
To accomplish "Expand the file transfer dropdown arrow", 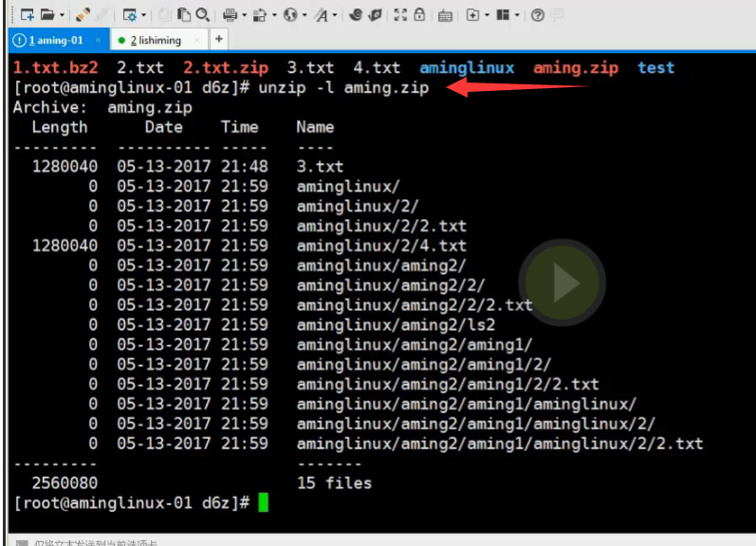I will (274, 15).
